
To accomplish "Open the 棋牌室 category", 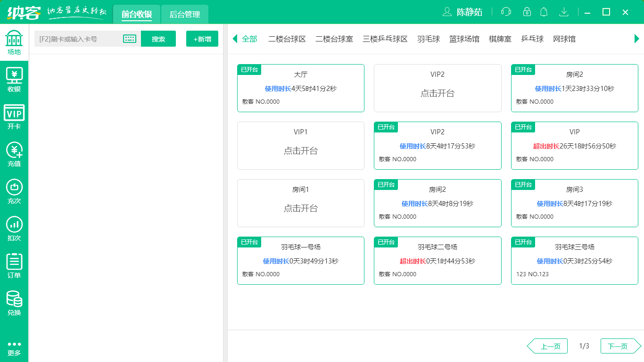I will click(x=500, y=39).
